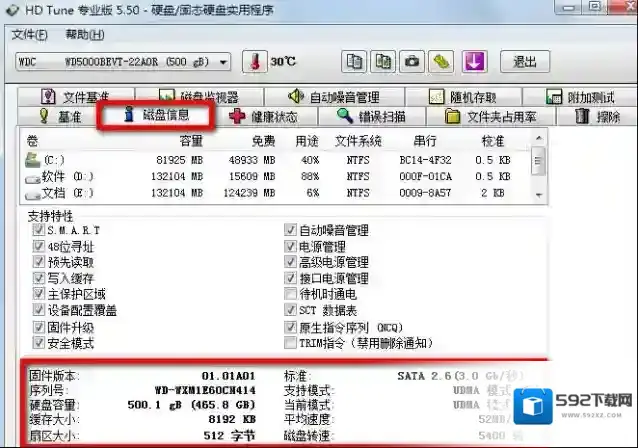Click the 文件系统 column header

358,141
